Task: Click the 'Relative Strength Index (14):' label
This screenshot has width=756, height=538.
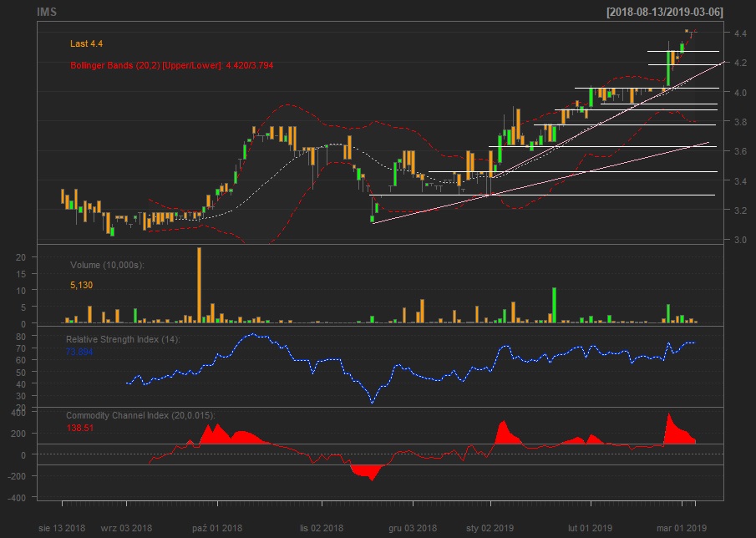Action: point(123,339)
